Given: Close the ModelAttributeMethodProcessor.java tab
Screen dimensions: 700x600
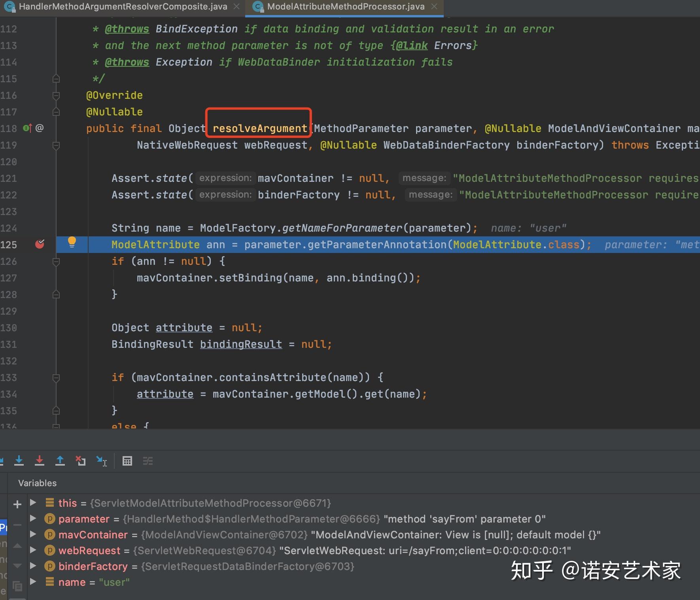Looking at the screenshot, I should click(434, 7).
